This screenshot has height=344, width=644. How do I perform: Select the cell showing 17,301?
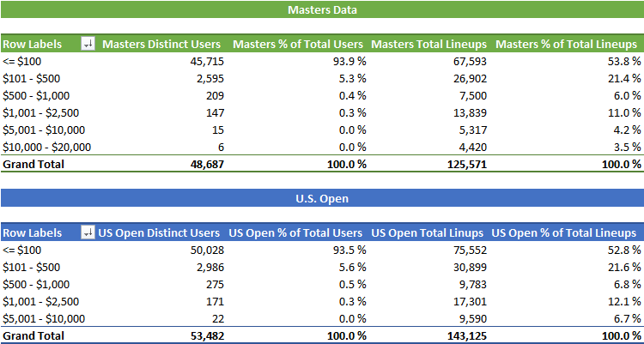tap(470, 302)
